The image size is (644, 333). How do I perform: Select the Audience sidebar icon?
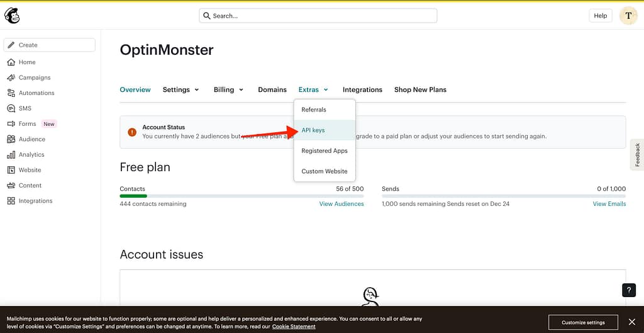pyautogui.click(x=11, y=139)
